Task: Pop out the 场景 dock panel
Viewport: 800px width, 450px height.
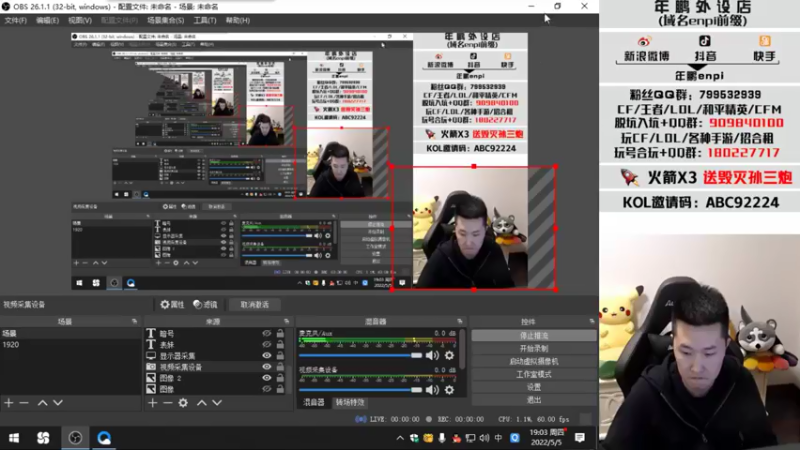Action: (x=134, y=321)
